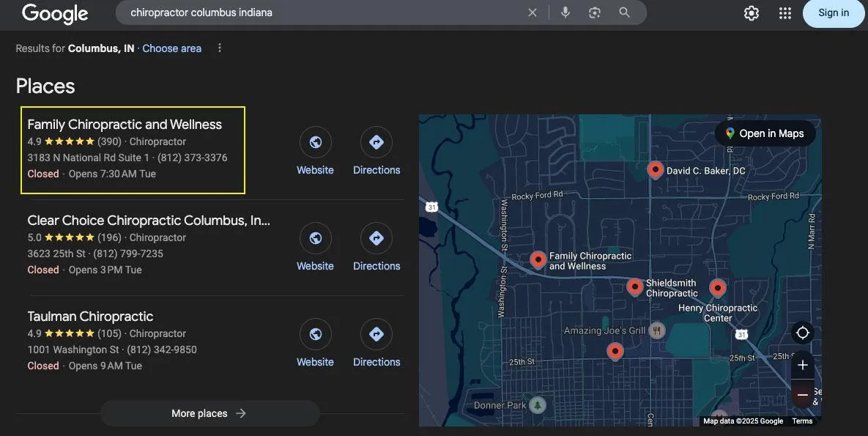Open website icon for Taulman Chiropractic

(x=316, y=333)
